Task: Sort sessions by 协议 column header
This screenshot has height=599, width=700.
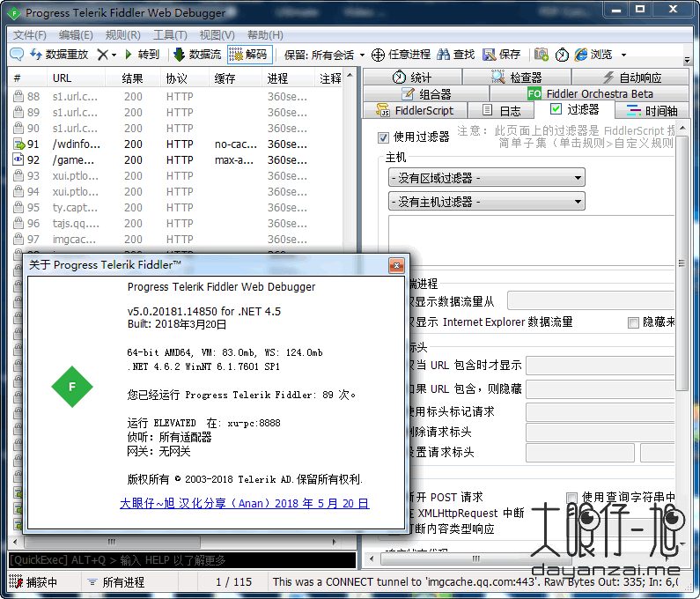Action: pos(184,78)
